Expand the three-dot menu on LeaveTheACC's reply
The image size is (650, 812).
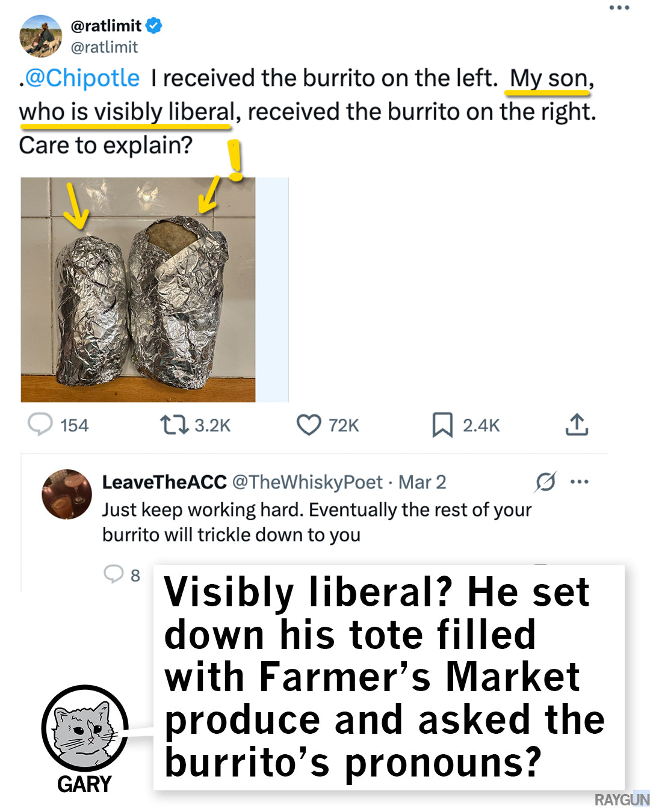(x=579, y=482)
